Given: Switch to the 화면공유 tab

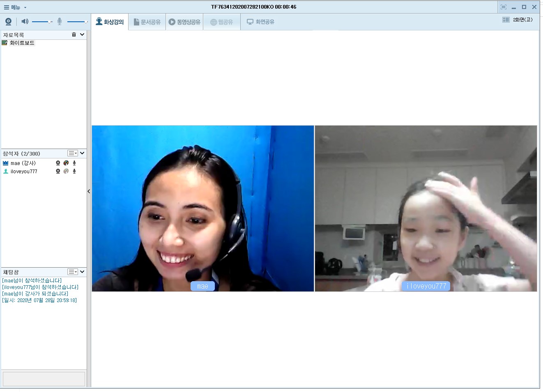Looking at the screenshot, I should (x=260, y=22).
